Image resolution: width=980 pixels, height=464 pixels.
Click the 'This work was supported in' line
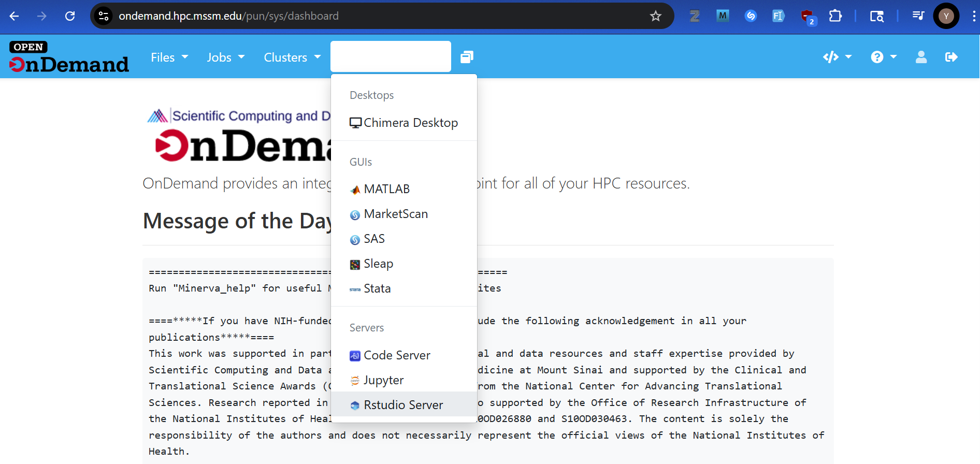[x=240, y=354]
